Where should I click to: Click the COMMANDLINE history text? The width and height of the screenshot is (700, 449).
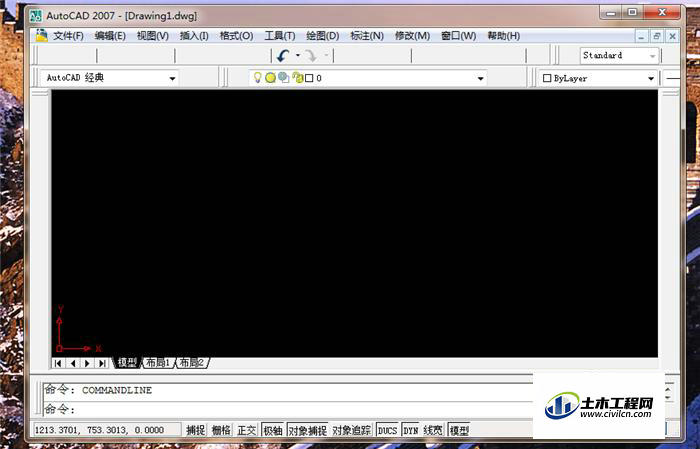[117, 390]
